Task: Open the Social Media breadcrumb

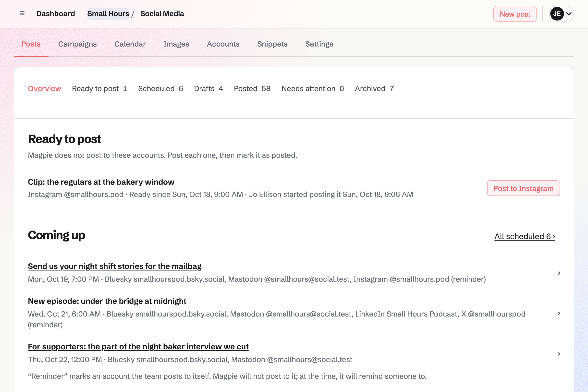Action: click(x=162, y=13)
